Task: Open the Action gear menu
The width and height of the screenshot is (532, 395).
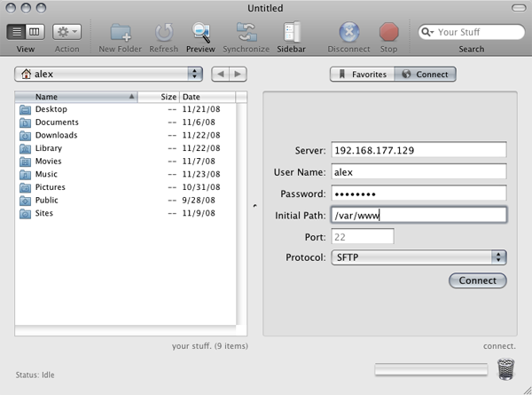Action: coord(66,32)
